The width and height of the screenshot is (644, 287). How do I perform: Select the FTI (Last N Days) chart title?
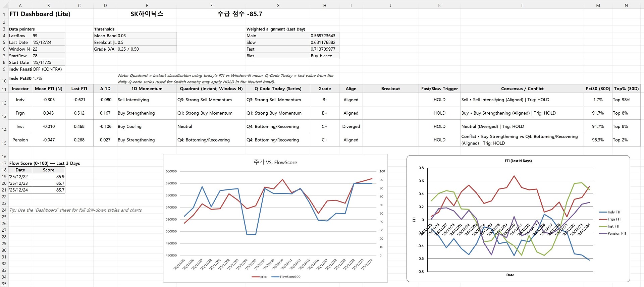pos(518,161)
